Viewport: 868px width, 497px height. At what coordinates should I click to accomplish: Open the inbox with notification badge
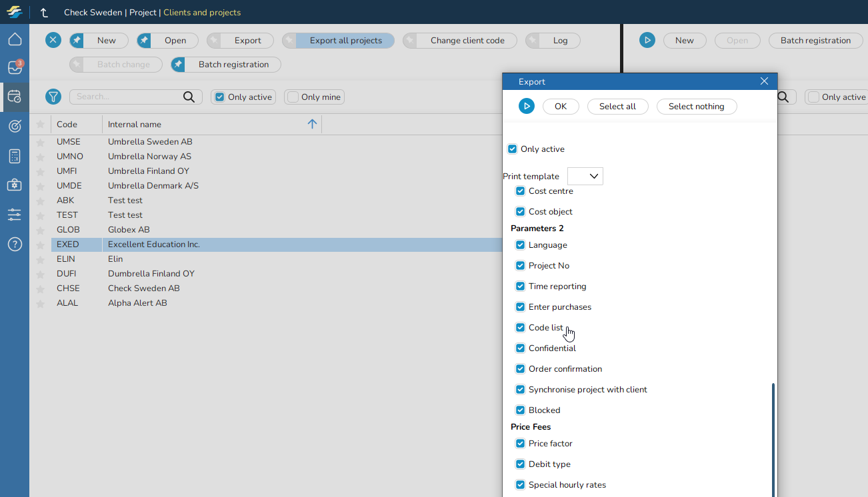15,67
